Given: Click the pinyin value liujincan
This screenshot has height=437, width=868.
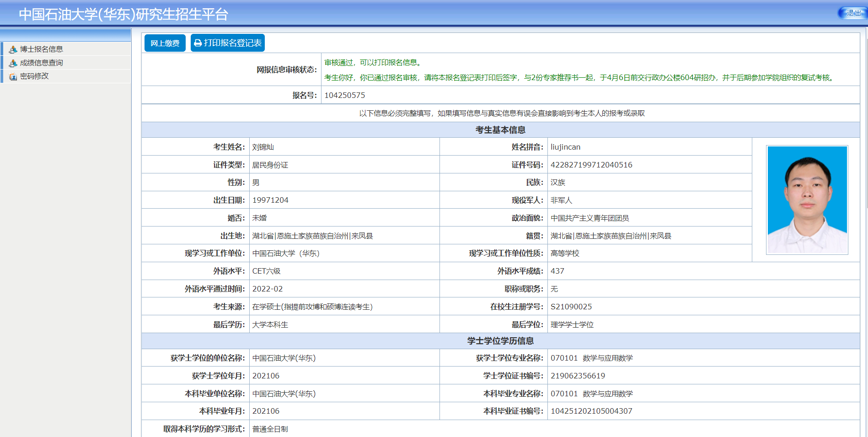Looking at the screenshot, I should [x=565, y=147].
